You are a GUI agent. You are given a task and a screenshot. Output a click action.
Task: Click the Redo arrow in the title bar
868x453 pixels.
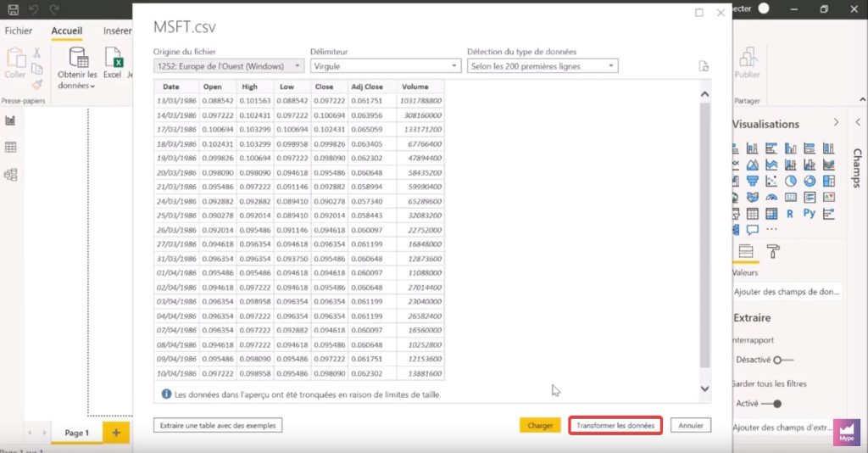click(x=54, y=9)
